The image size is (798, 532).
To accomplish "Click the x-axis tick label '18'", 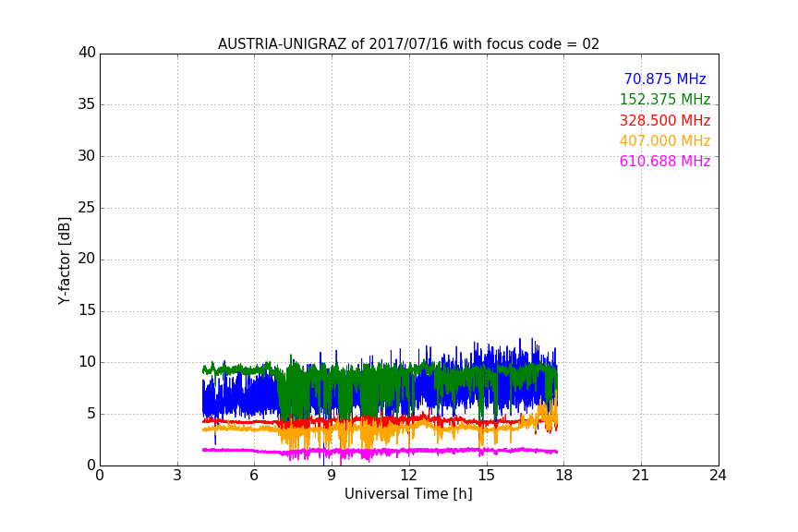I will coord(563,476).
